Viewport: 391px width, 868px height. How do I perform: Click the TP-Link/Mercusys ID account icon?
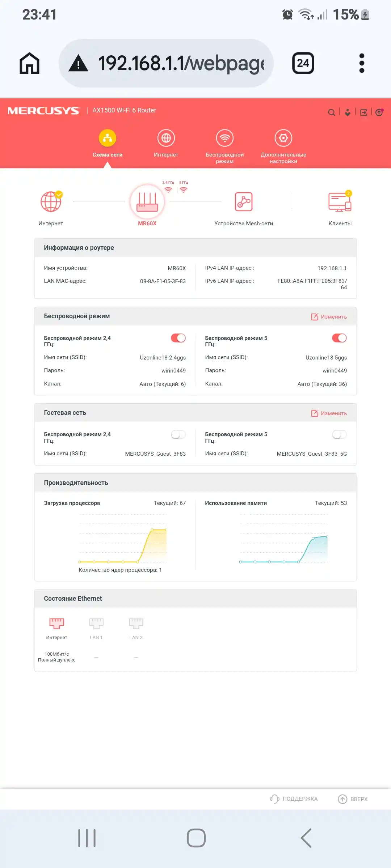(x=348, y=112)
